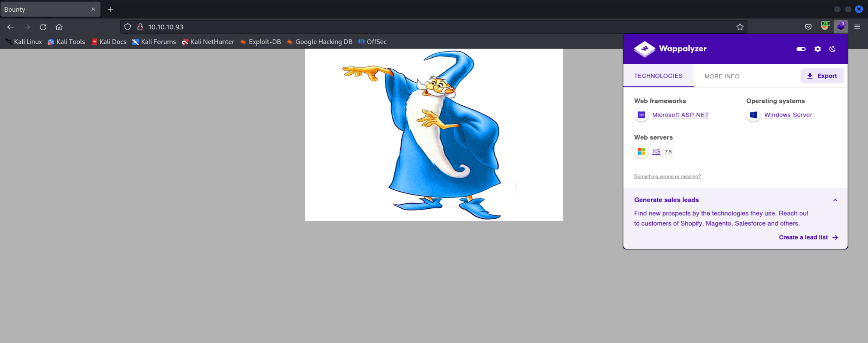Open Kali NetHunter bookmark
The image size is (868, 343).
point(208,42)
